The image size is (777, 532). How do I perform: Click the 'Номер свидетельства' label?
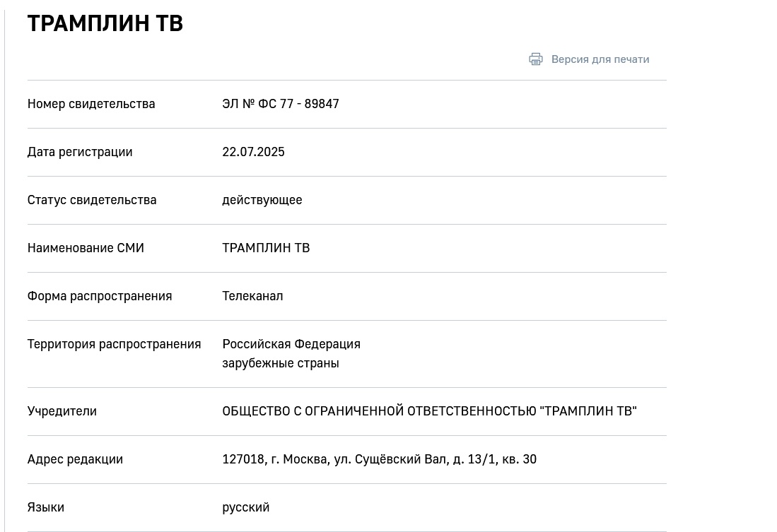click(91, 104)
